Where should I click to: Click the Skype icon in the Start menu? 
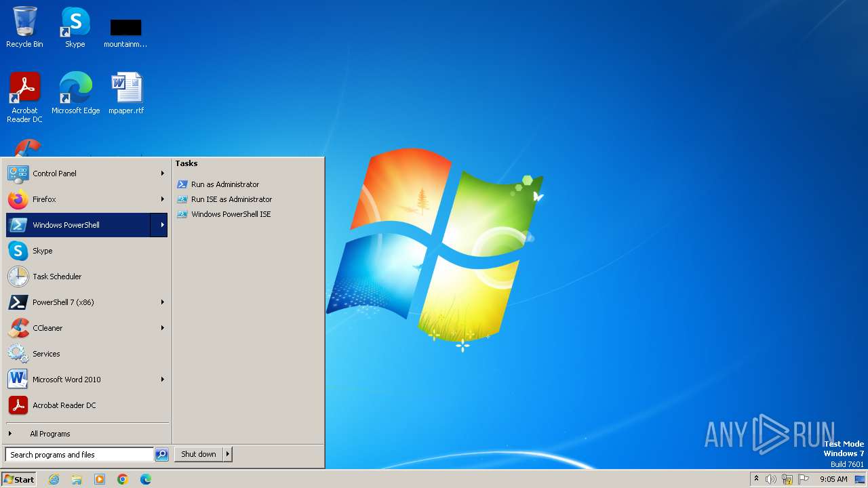click(x=18, y=251)
